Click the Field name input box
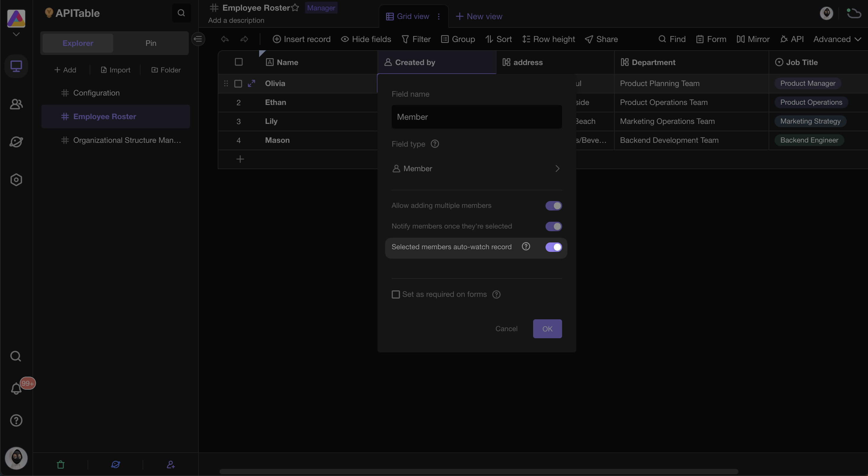 (x=476, y=117)
